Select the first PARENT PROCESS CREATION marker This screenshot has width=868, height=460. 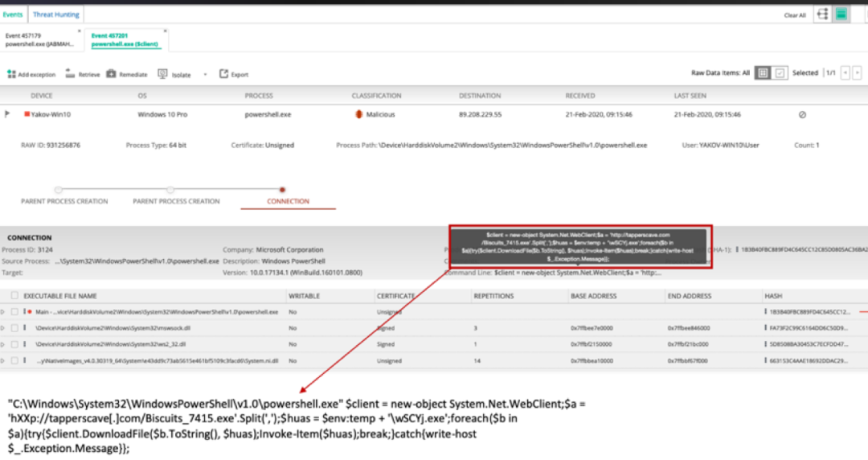[58, 190]
